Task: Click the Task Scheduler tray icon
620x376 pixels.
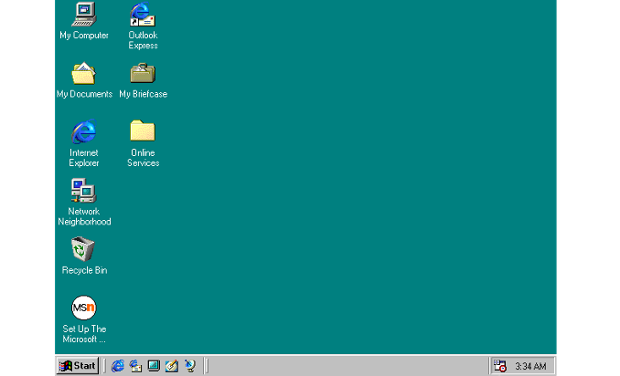Action: click(x=500, y=366)
